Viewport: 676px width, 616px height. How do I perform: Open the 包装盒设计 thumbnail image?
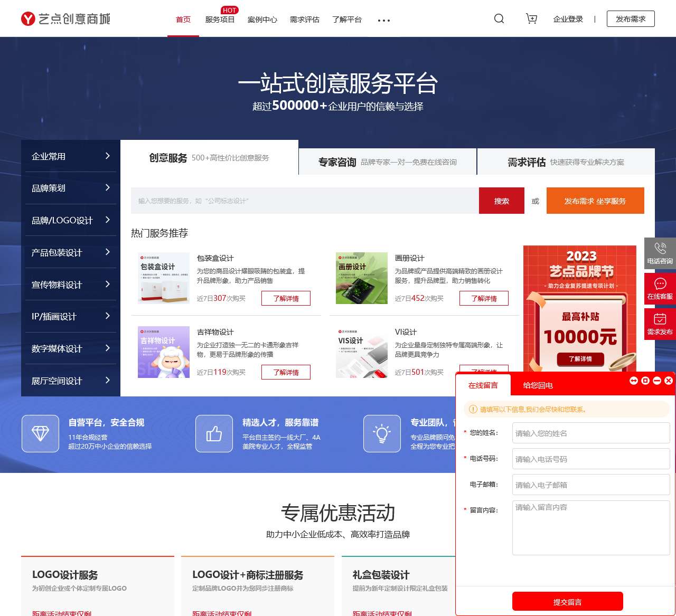(x=164, y=278)
